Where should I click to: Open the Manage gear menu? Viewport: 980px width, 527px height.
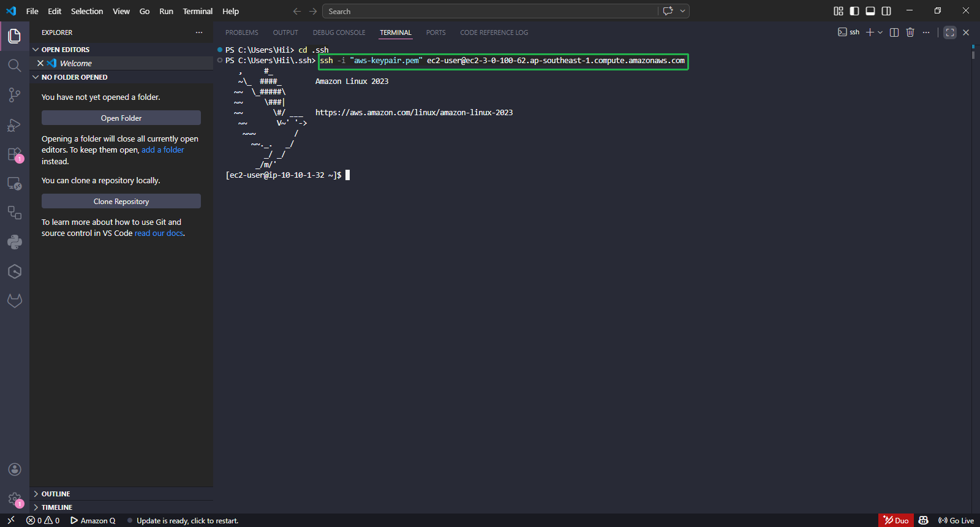15,499
